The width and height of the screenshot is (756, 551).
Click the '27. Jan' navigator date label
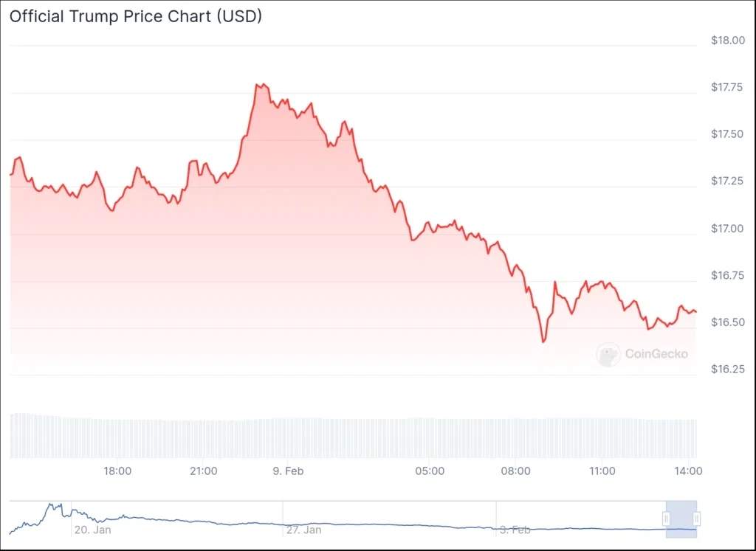[303, 529]
